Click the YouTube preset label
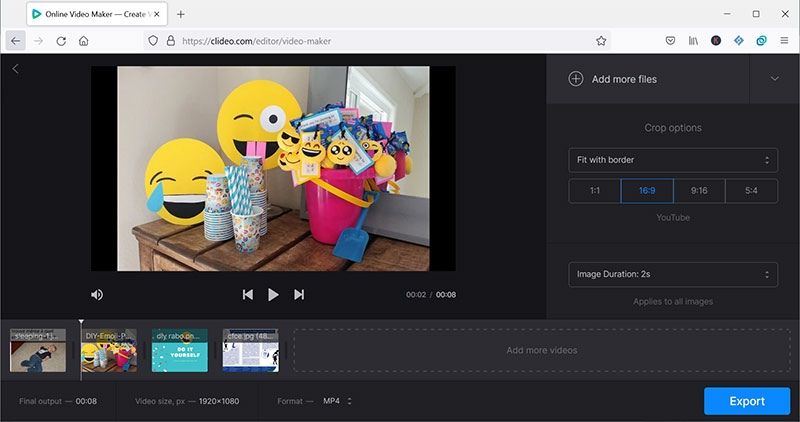 tap(673, 217)
